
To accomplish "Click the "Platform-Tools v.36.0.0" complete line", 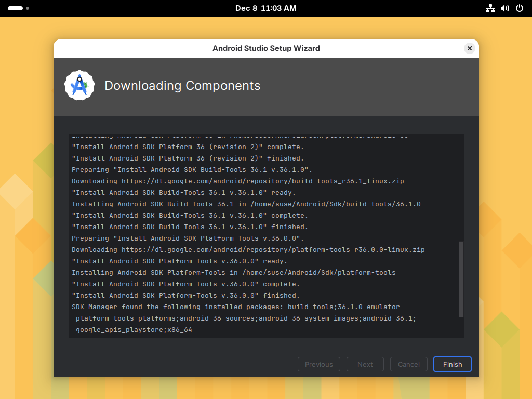I will 185,284.
